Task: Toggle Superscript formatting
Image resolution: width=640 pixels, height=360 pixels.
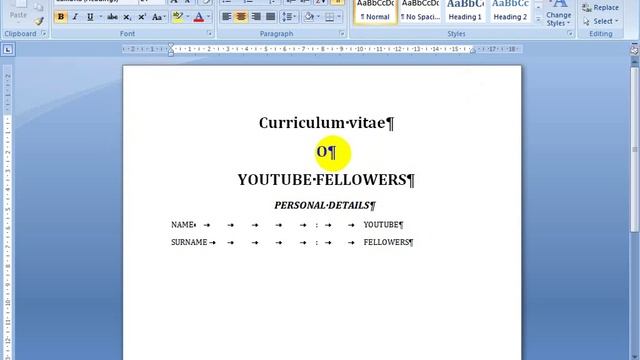Action: 142,17
